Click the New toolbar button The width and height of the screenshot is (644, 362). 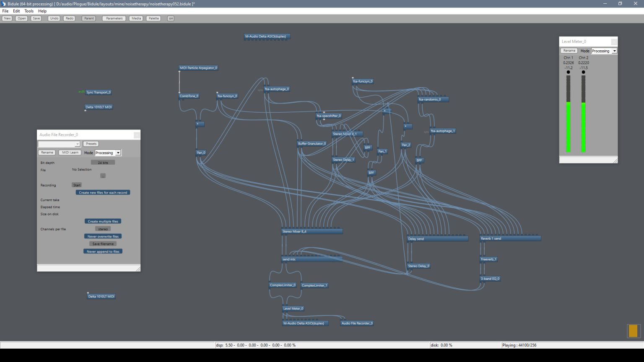(7, 18)
